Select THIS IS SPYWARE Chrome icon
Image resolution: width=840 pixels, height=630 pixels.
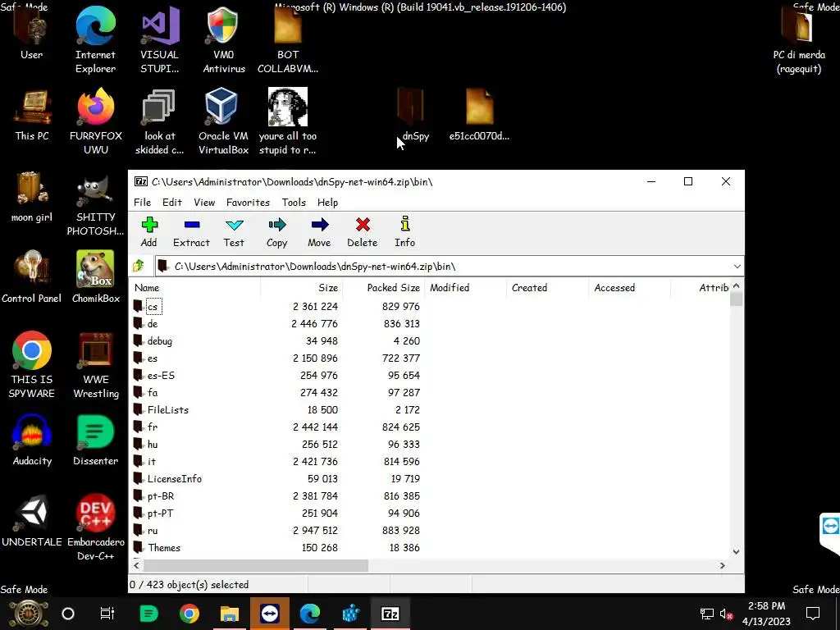tap(32, 364)
